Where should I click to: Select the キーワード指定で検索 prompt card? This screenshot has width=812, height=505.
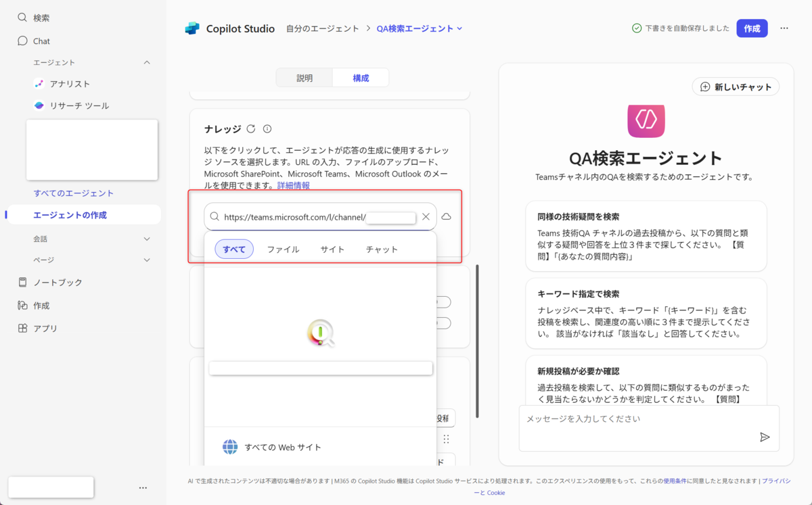(646, 312)
